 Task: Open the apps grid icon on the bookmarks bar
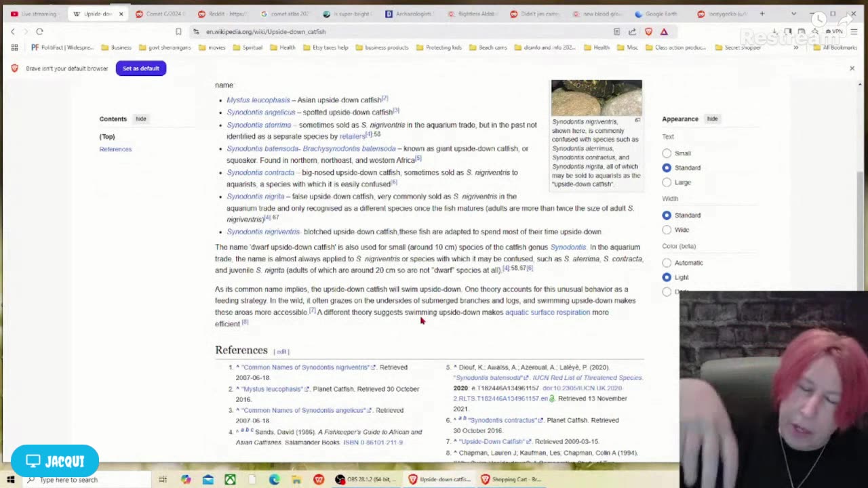(x=14, y=47)
